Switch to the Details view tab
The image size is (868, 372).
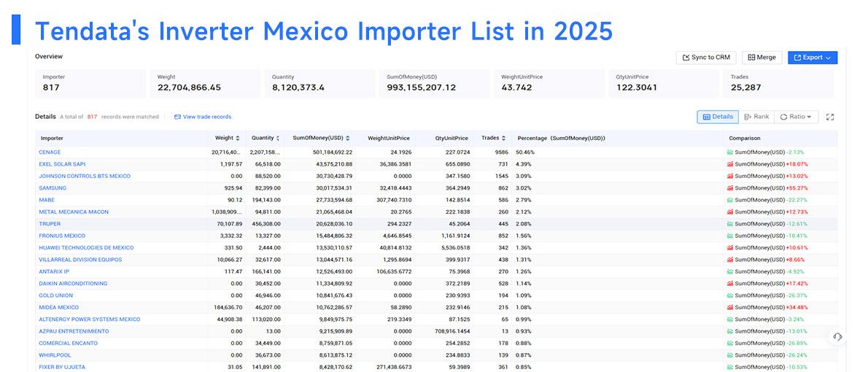(x=718, y=117)
